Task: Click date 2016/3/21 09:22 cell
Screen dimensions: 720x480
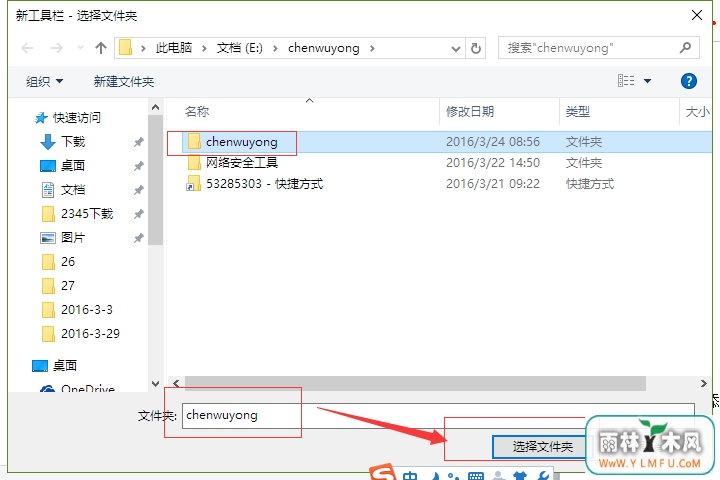Action: [x=493, y=184]
